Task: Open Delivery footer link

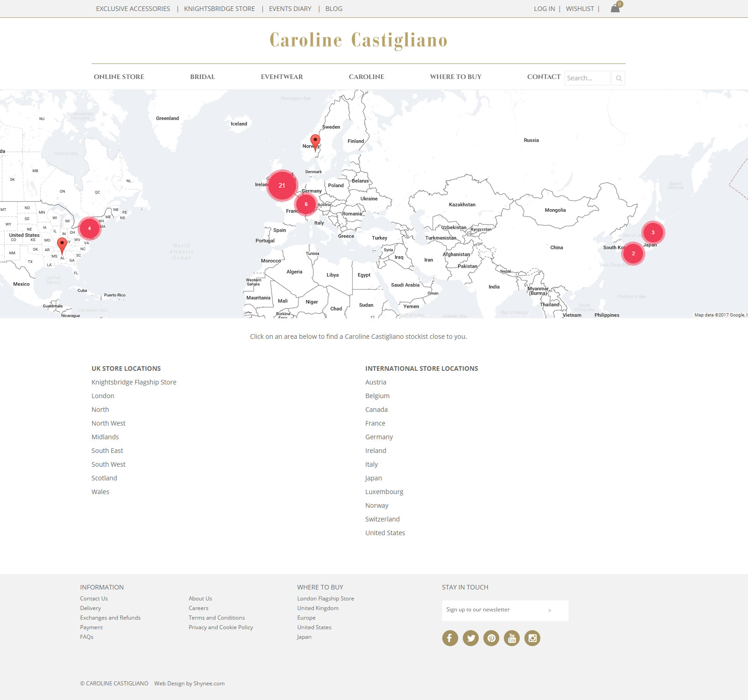Action: coord(90,608)
